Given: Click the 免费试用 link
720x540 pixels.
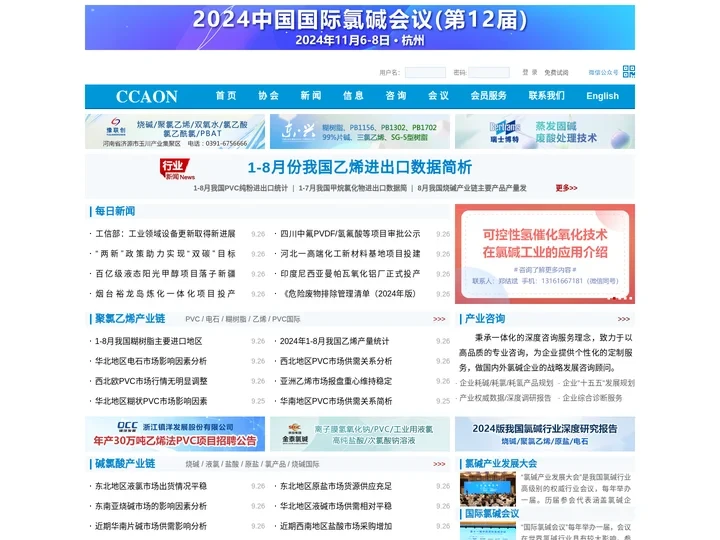Looking at the screenshot, I should (556, 73).
